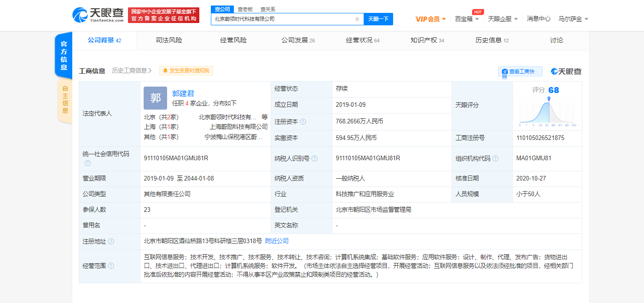This screenshot has height=303, width=644.
Task: Click the 2020-10-27 approval date value
Action: 531,178
